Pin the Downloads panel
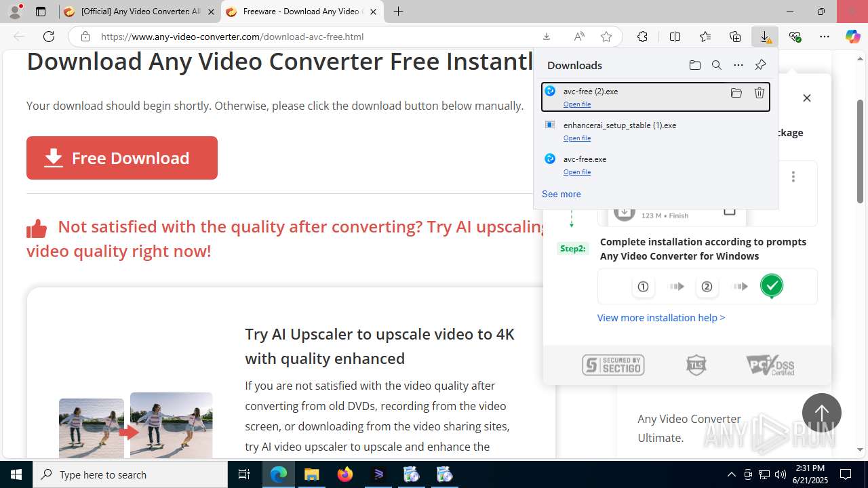 (760, 65)
